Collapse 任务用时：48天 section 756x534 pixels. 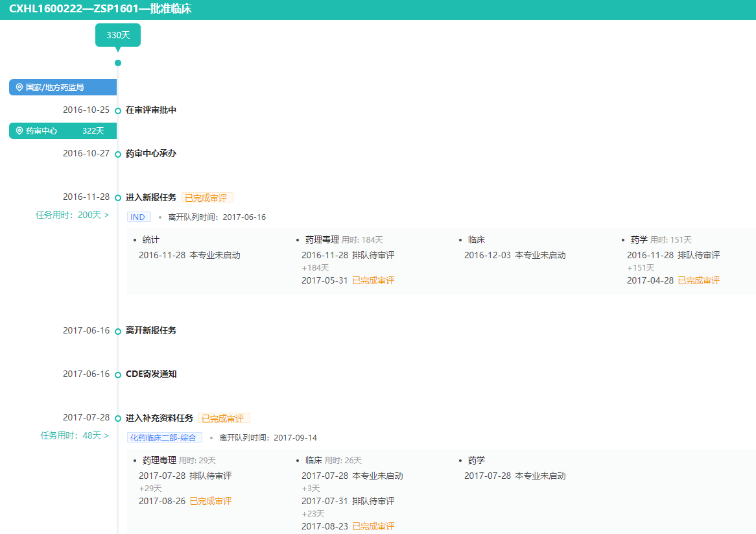75,436
